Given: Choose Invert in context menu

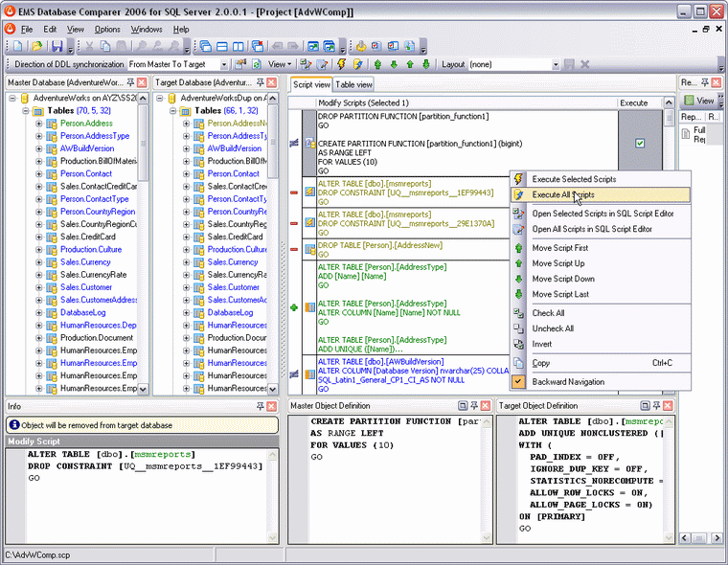Looking at the screenshot, I should (x=601, y=344).
